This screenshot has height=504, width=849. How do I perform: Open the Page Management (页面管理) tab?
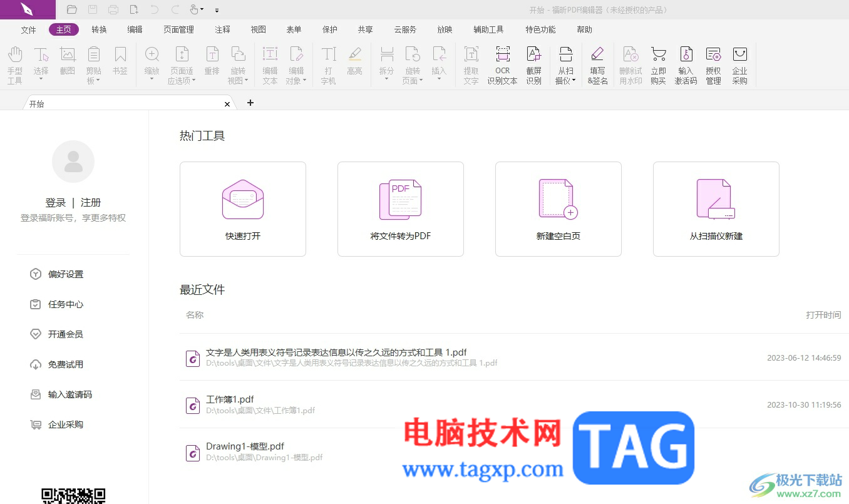[x=178, y=29]
